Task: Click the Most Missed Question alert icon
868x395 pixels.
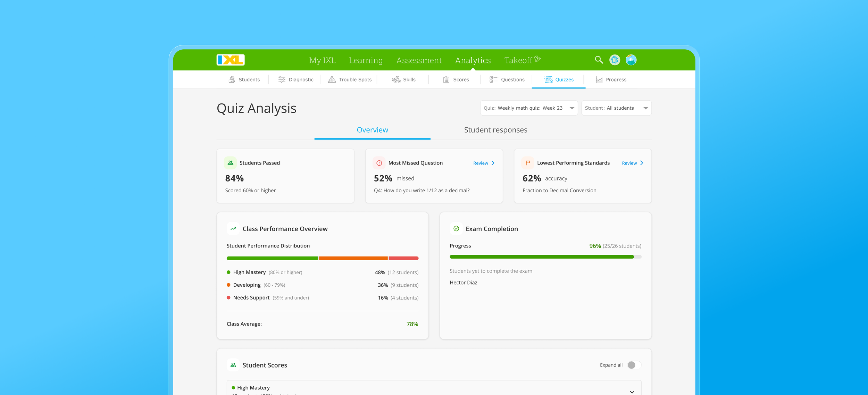Action: point(379,163)
